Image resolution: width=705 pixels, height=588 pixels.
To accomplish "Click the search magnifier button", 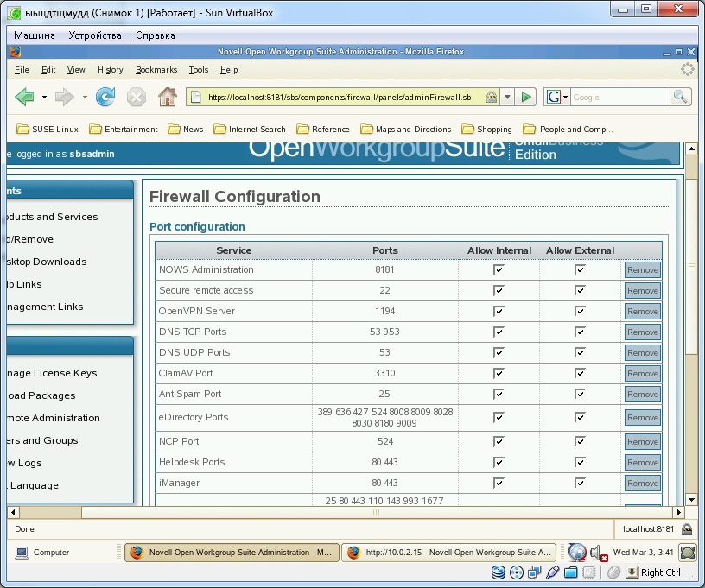I will click(x=680, y=97).
